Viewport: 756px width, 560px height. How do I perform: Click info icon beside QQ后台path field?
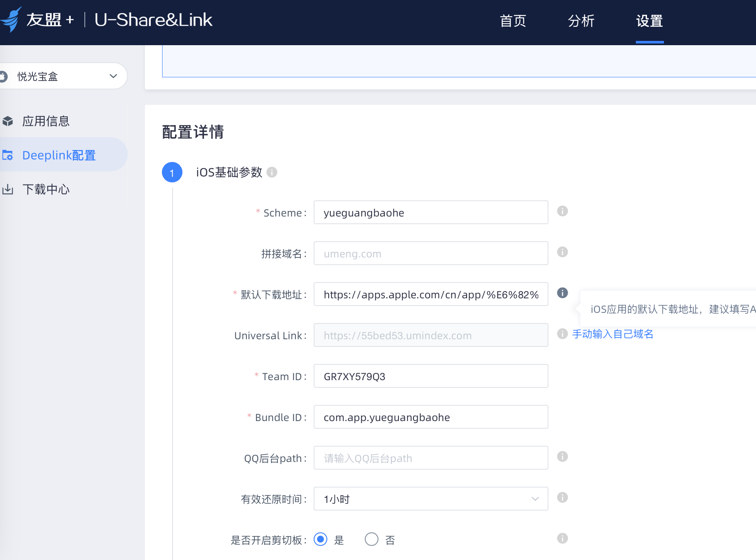[563, 457]
